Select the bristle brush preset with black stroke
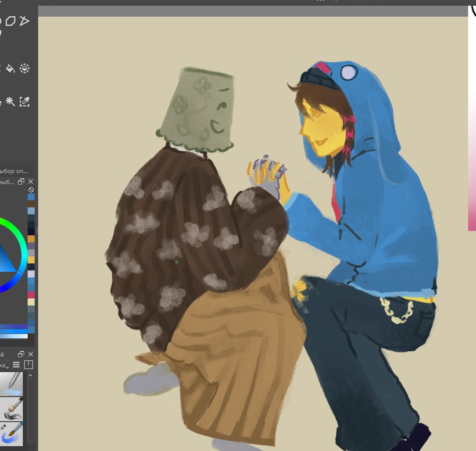 (11, 409)
